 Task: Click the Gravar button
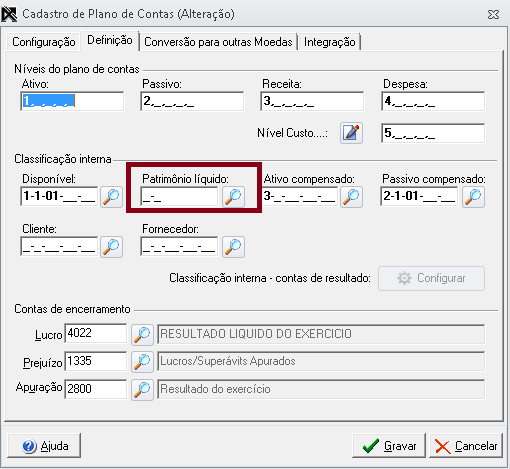(x=389, y=446)
